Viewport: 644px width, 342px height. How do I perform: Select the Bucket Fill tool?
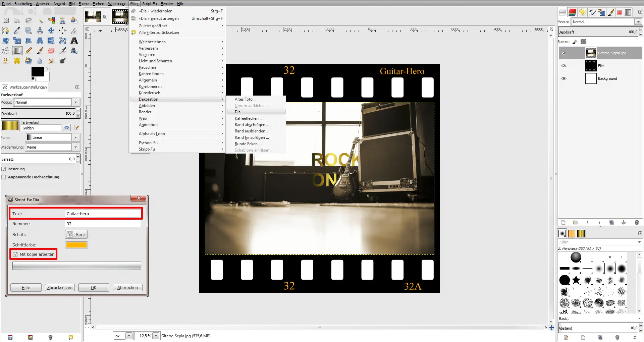tap(5, 50)
